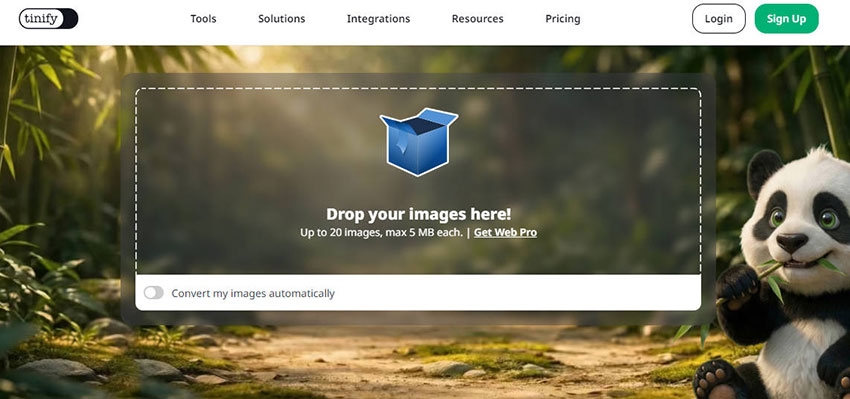Open the Solutions menu

tap(281, 19)
